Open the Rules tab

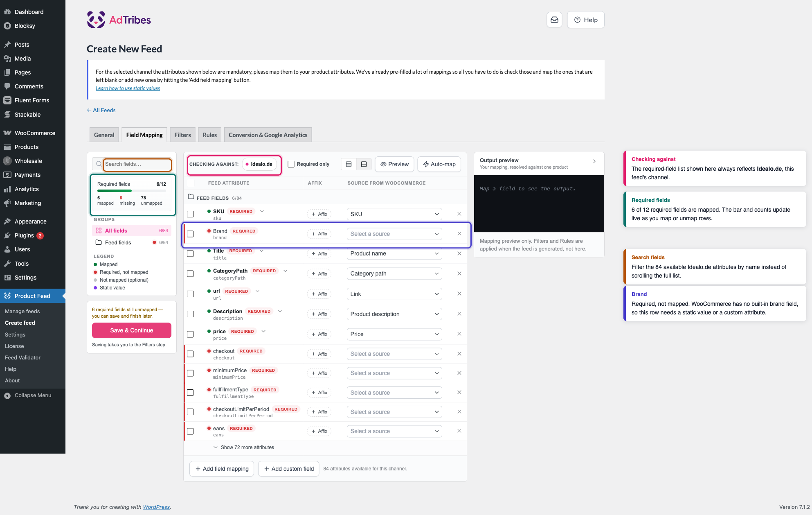click(x=210, y=135)
